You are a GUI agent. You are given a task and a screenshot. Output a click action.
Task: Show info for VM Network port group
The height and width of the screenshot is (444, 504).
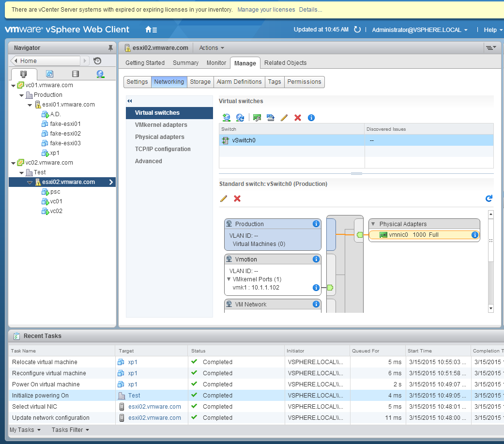[x=316, y=304]
